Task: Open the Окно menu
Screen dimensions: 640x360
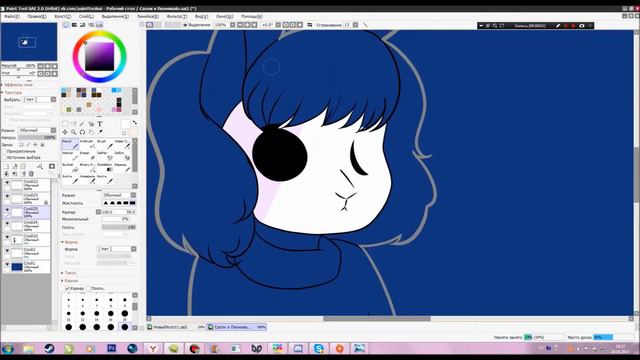Action: [x=224, y=16]
